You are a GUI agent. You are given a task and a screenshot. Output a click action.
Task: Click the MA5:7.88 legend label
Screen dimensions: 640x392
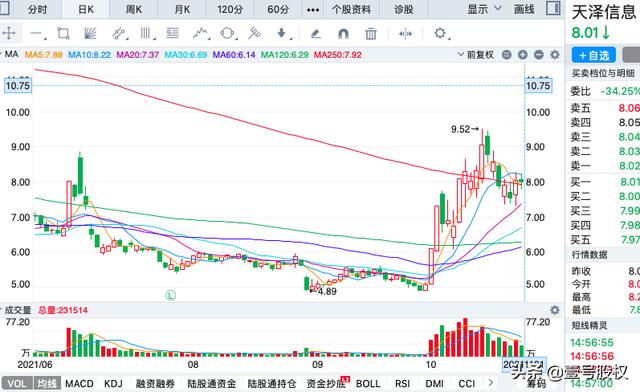click(44, 55)
